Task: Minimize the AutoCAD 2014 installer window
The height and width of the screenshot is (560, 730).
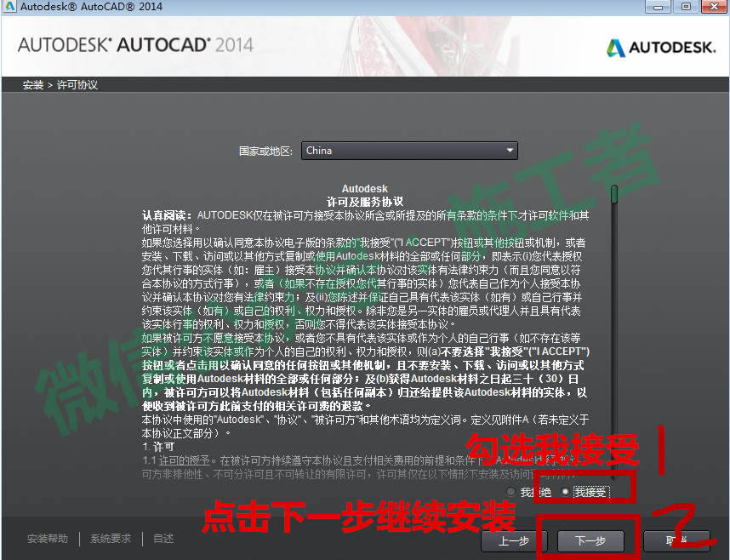Action: click(x=658, y=7)
